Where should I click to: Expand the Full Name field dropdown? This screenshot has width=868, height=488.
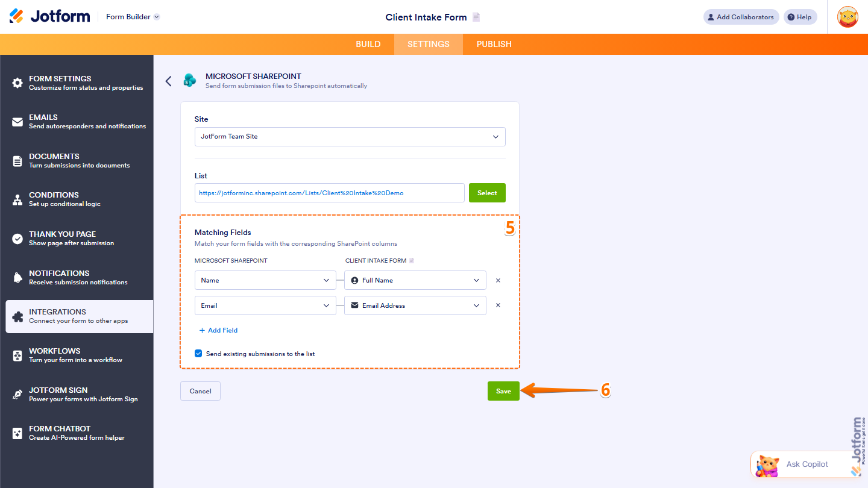415,280
